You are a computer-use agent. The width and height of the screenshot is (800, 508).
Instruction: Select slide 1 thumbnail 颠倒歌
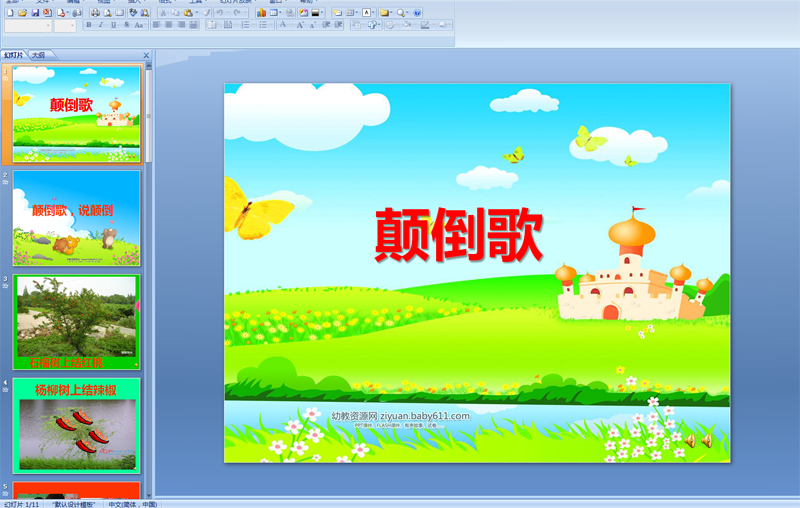click(x=77, y=114)
